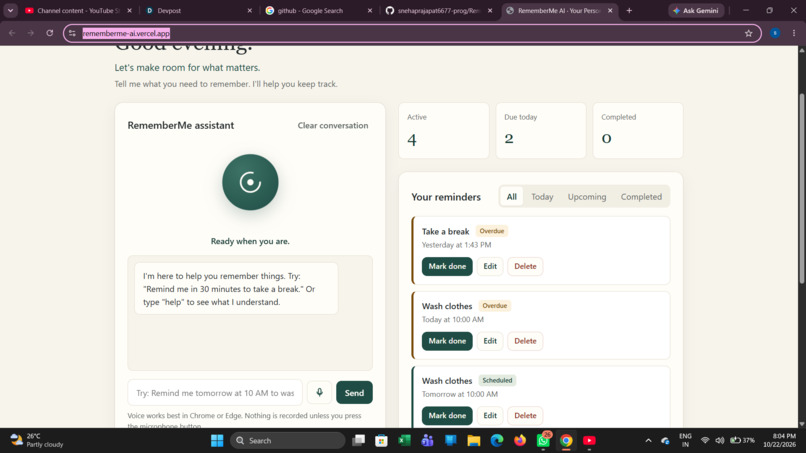Image resolution: width=806 pixels, height=453 pixels.
Task: Close the Devpost tab
Action: tap(250, 10)
